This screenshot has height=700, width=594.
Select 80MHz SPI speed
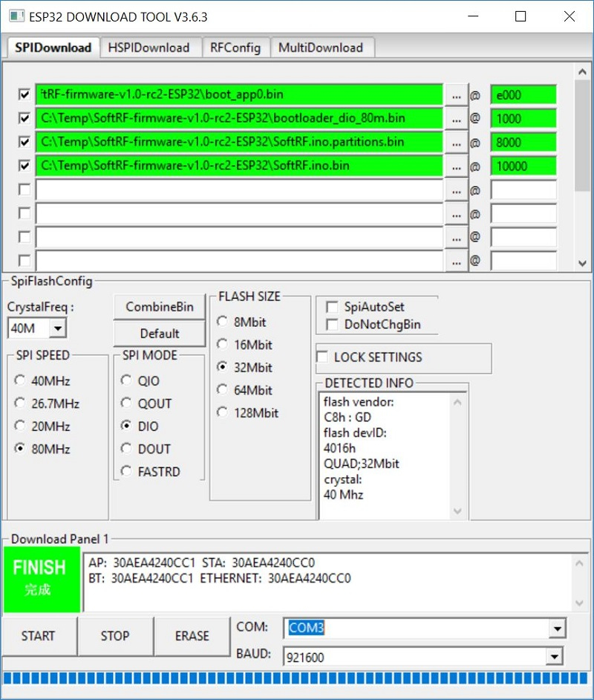point(19,448)
